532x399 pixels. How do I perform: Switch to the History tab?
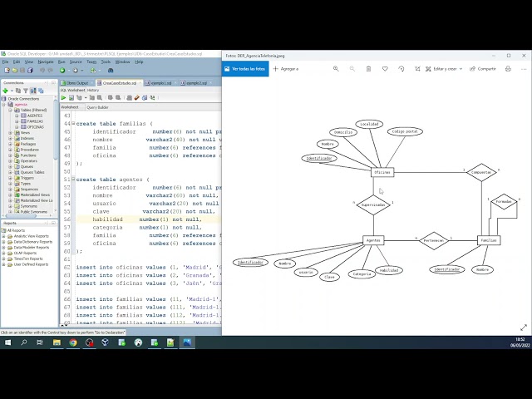click(93, 91)
